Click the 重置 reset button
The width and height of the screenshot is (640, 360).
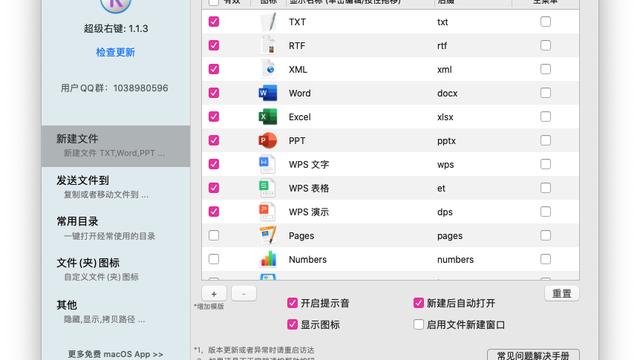[562, 293]
